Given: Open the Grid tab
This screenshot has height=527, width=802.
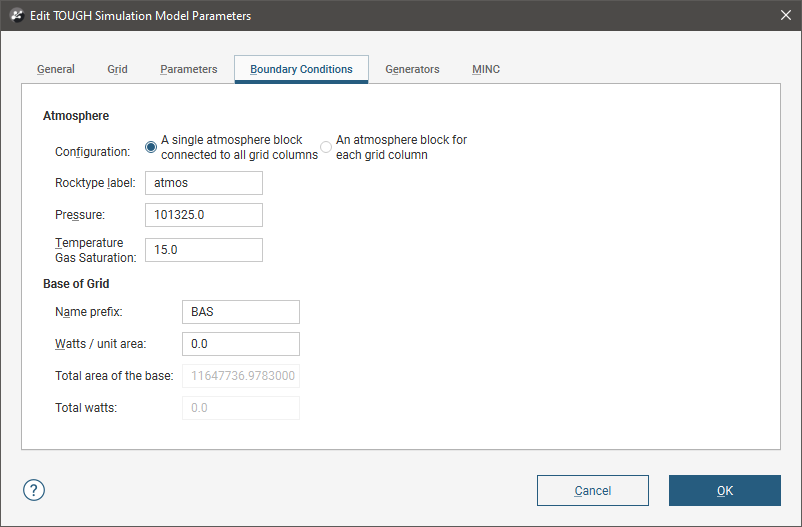Looking at the screenshot, I should click(x=117, y=69).
